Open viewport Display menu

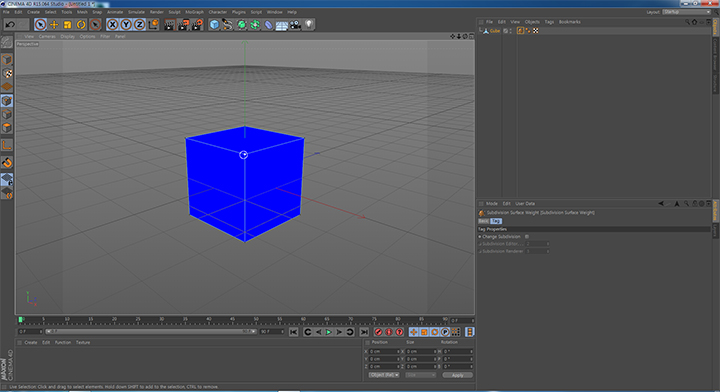[x=68, y=36]
